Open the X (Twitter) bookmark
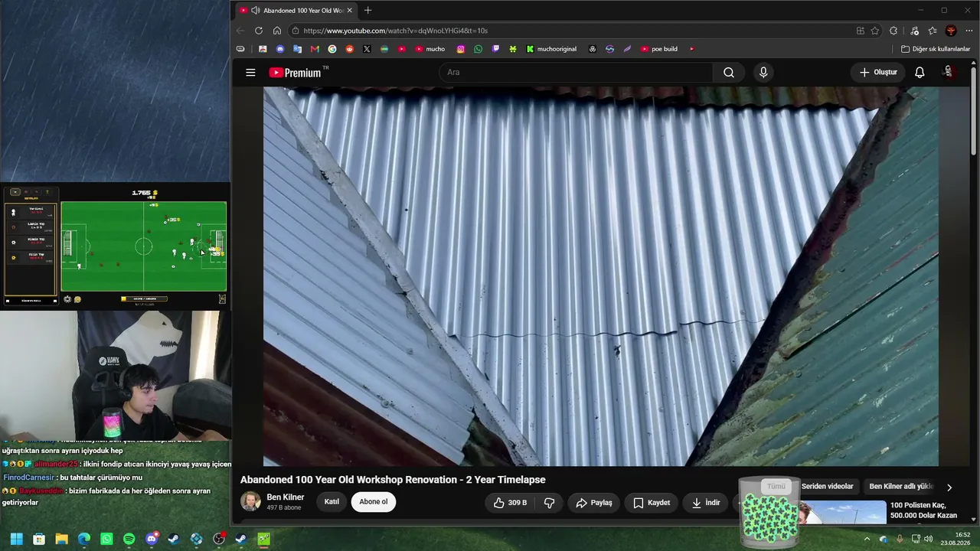980x551 pixels. tap(367, 49)
